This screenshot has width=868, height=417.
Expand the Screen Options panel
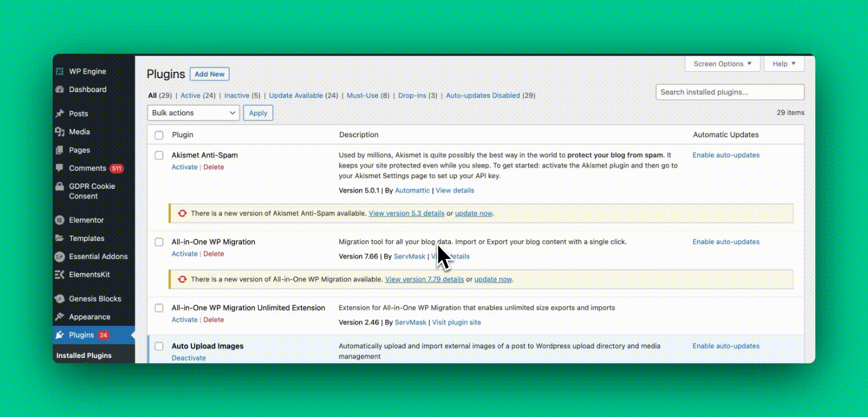click(x=722, y=64)
